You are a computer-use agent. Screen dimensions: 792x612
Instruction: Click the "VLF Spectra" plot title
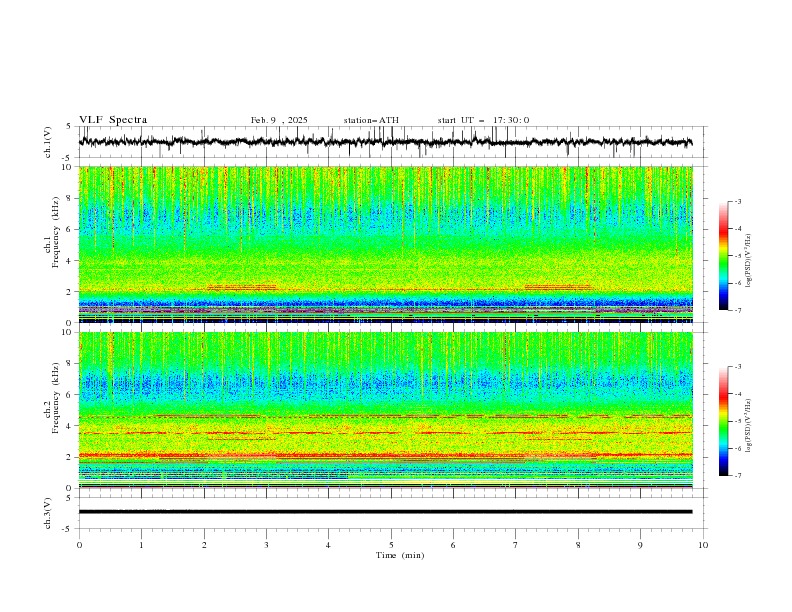pyautogui.click(x=113, y=120)
